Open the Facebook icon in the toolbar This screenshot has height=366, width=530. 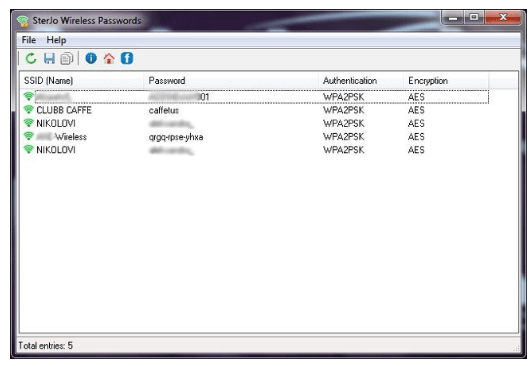pyautogui.click(x=127, y=58)
